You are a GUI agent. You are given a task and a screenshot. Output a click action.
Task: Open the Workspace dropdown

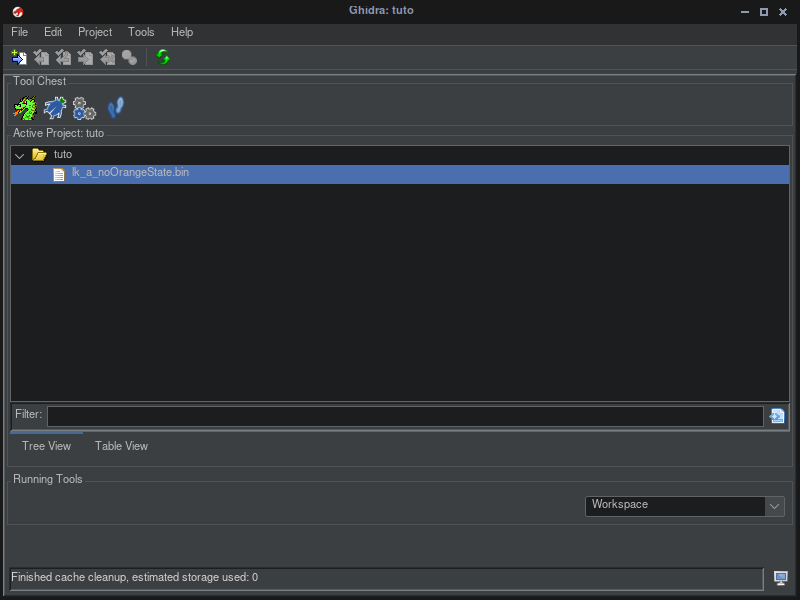(775, 506)
